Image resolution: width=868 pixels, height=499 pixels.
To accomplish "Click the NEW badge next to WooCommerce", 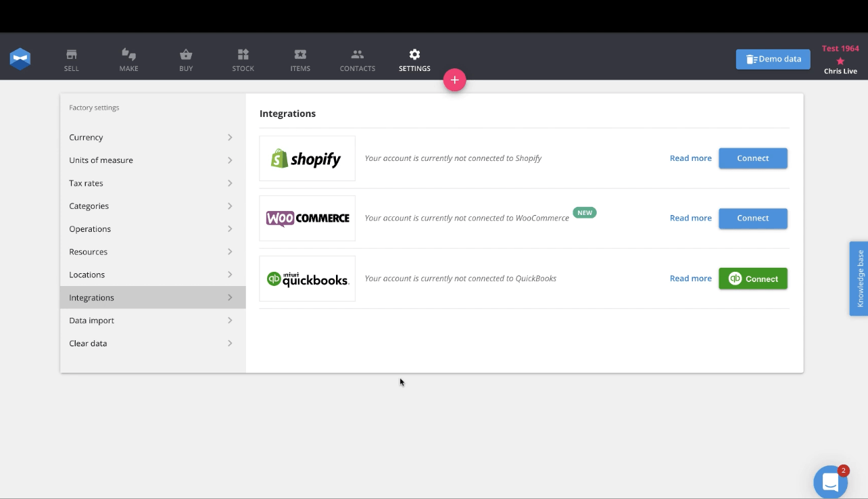I will click(585, 212).
